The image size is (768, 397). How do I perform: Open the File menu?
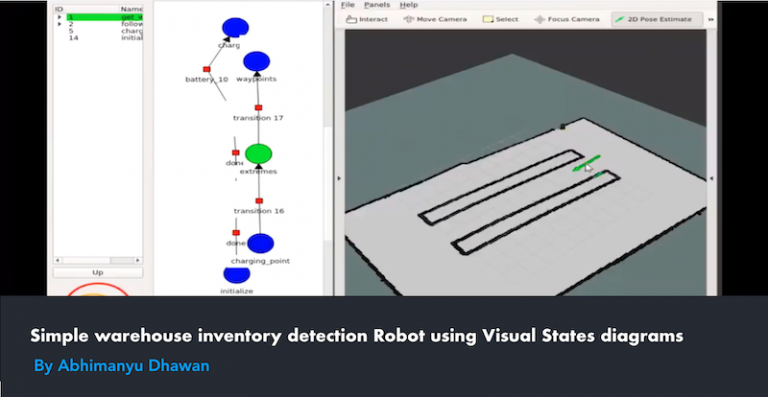pos(347,5)
